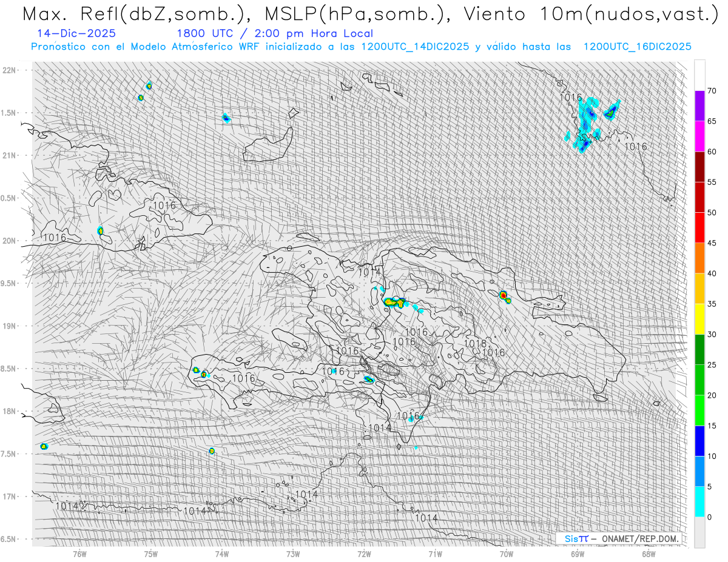Select the yellow 30–35 dBZ colorbar segment

point(699,319)
